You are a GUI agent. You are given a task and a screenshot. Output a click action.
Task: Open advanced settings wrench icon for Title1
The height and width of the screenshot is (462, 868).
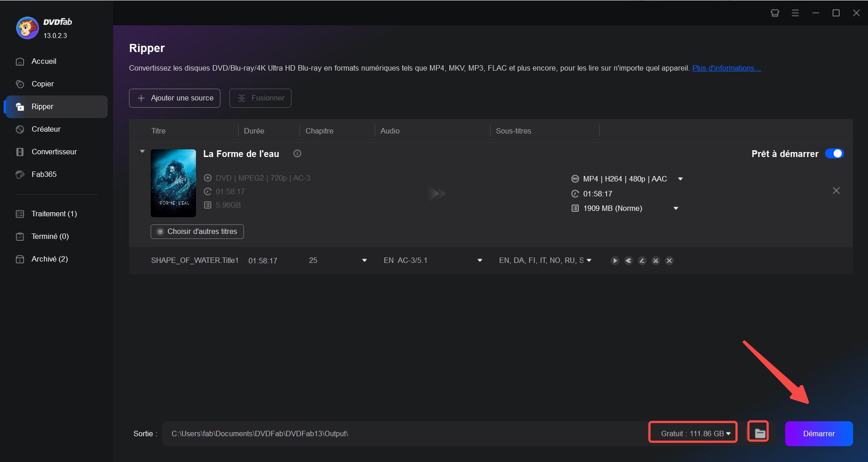pyautogui.click(x=628, y=261)
